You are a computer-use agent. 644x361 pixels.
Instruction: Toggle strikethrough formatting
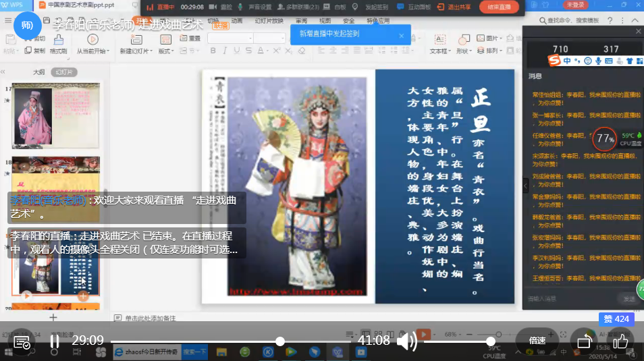[x=248, y=51]
